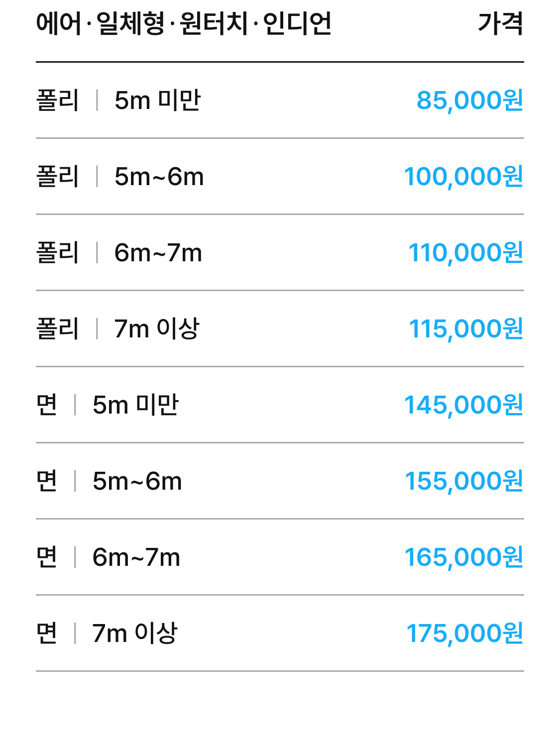The image size is (560, 739).
Task: Select the 7m 이상 size in the 폴리 row
Action: click(156, 329)
